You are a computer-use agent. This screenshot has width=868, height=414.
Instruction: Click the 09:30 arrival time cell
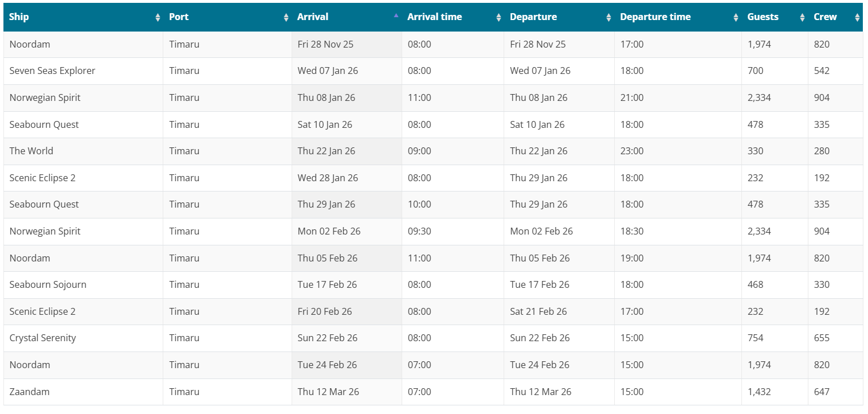coord(419,232)
